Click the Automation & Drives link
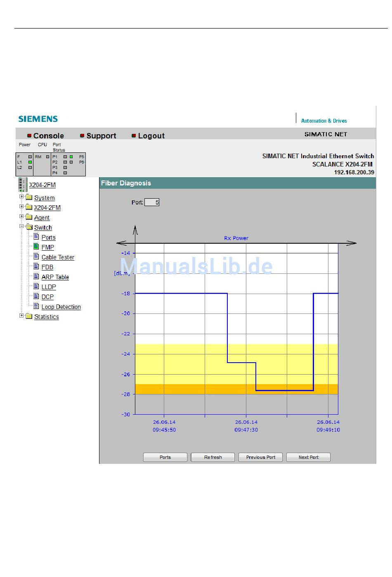The height and width of the screenshot is (577, 392). (324, 121)
